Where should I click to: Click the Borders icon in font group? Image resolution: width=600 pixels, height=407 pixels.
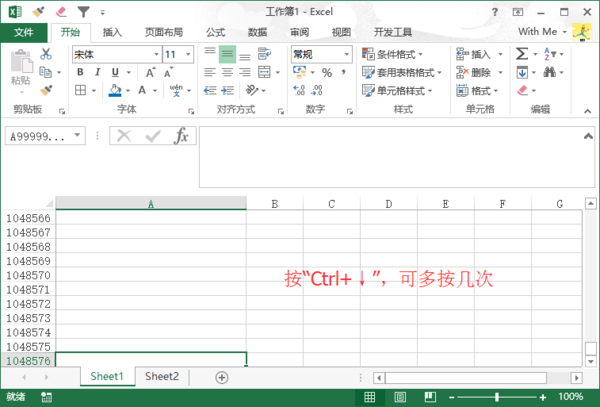(x=80, y=90)
